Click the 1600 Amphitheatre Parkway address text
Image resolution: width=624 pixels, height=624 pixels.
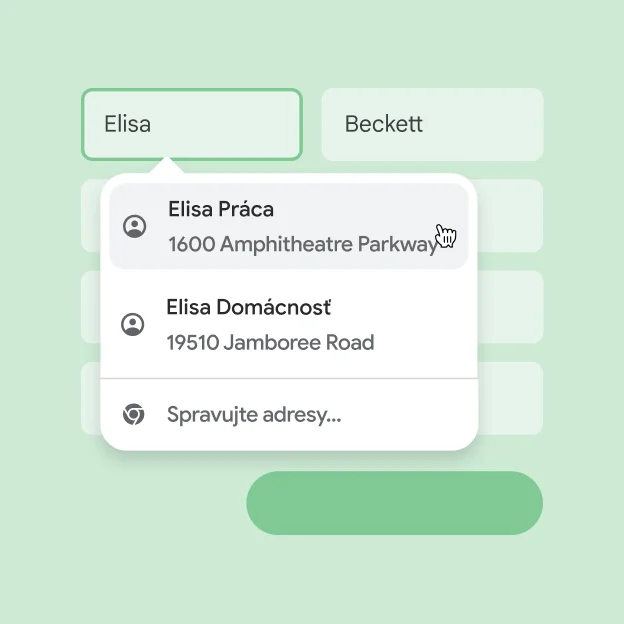[x=302, y=244]
